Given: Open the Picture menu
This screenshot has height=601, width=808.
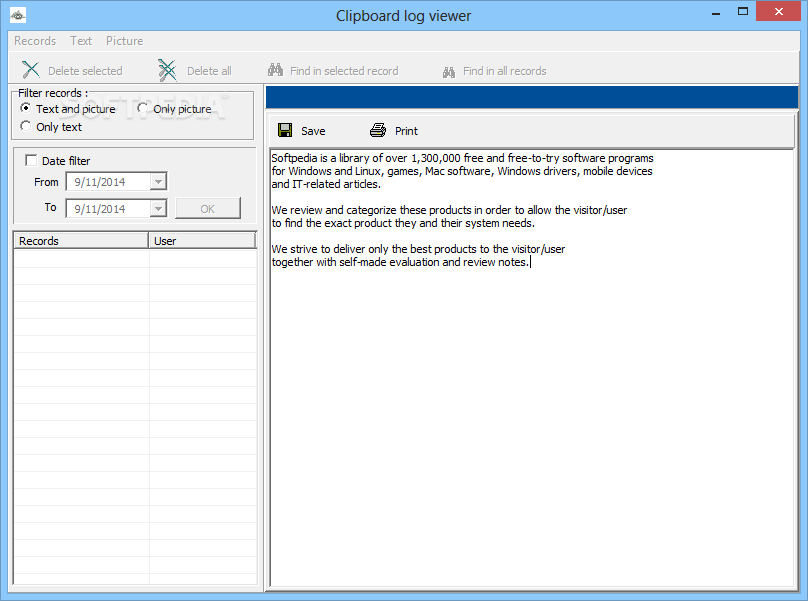Looking at the screenshot, I should [x=125, y=41].
